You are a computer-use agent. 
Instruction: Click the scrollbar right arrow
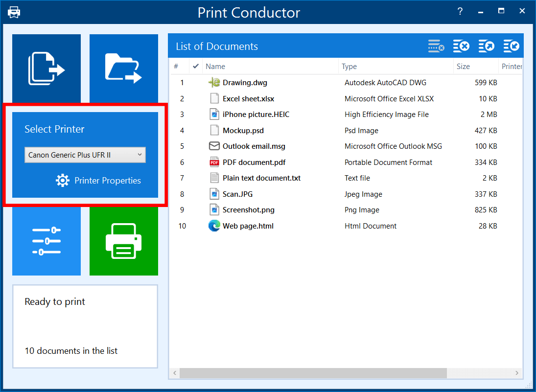coord(517,373)
